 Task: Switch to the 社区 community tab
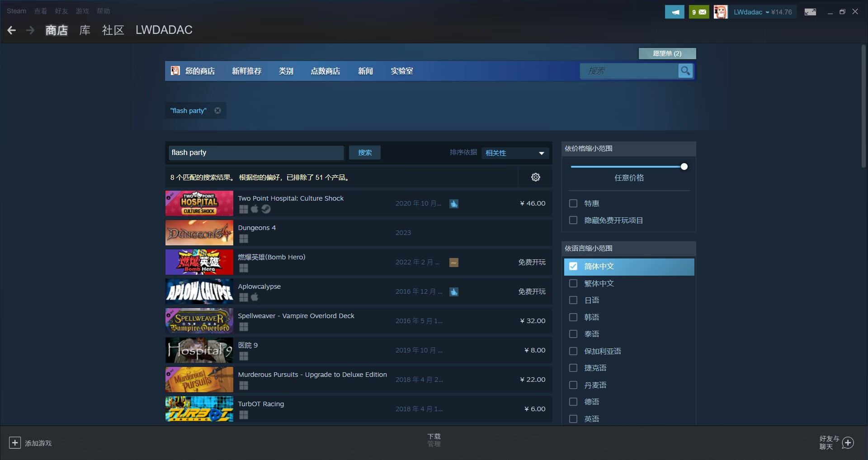point(113,30)
